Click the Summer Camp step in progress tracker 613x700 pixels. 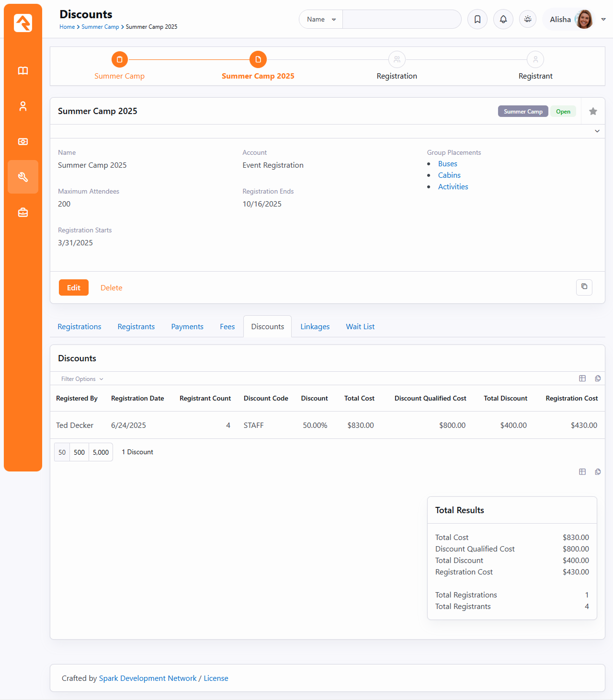click(x=120, y=60)
